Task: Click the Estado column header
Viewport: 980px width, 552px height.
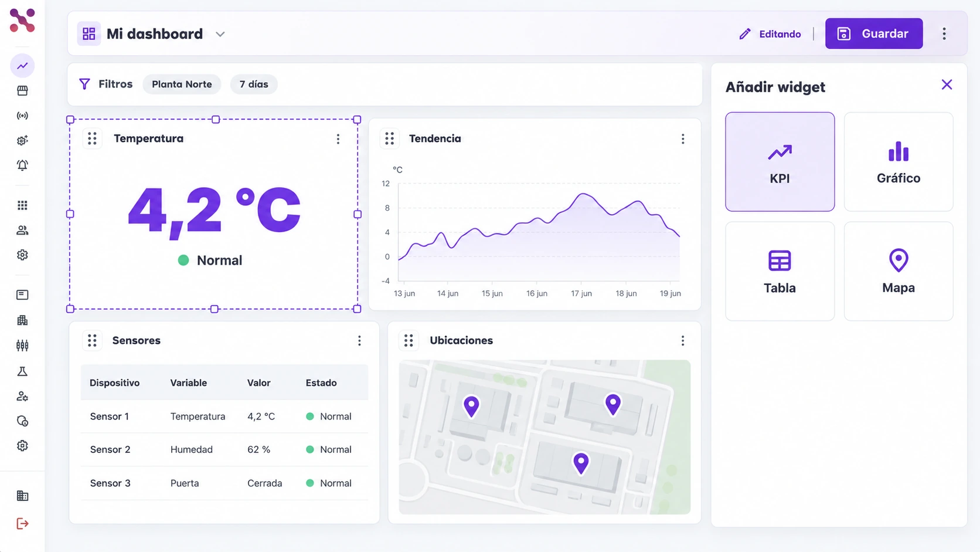Action: (x=321, y=383)
